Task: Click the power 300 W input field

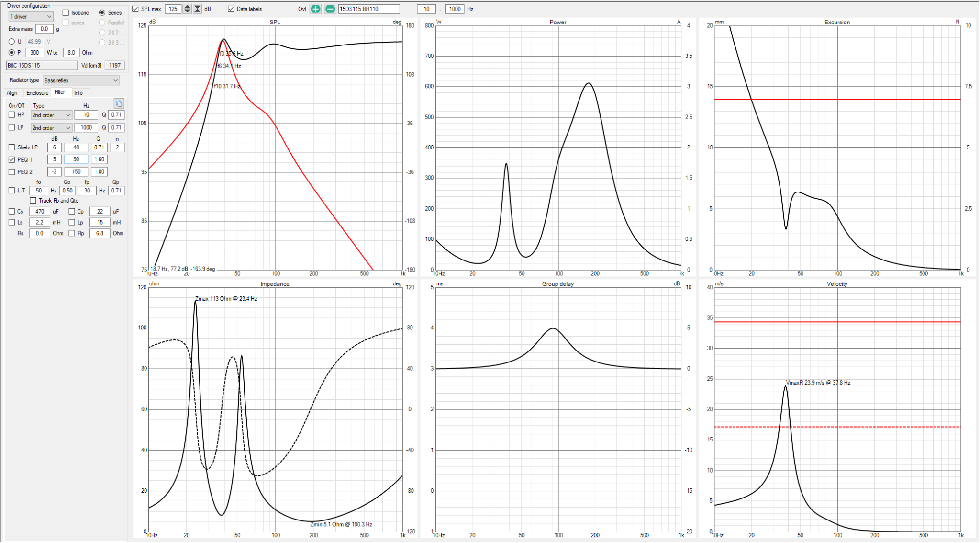Action: [x=34, y=52]
